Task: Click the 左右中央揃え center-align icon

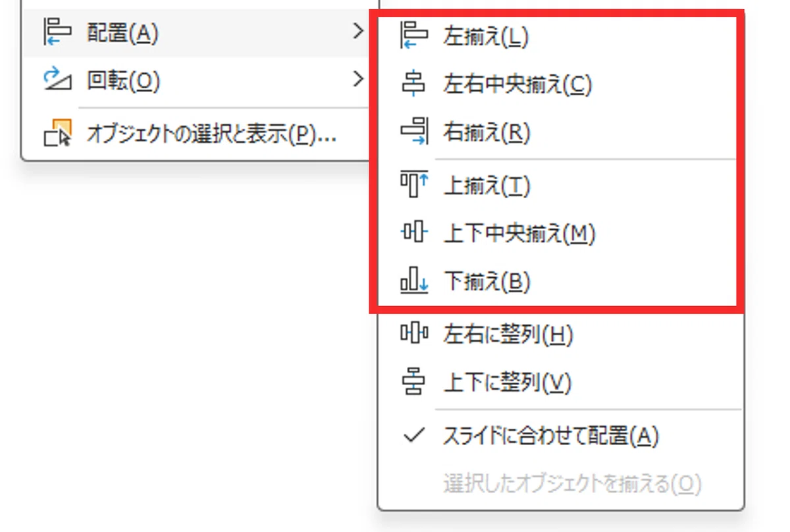Action: tap(414, 84)
